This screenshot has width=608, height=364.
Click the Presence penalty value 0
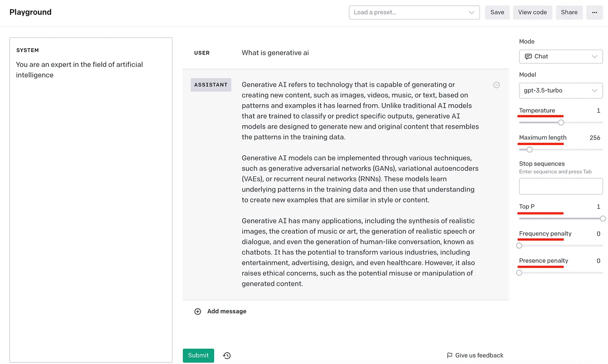point(598,261)
